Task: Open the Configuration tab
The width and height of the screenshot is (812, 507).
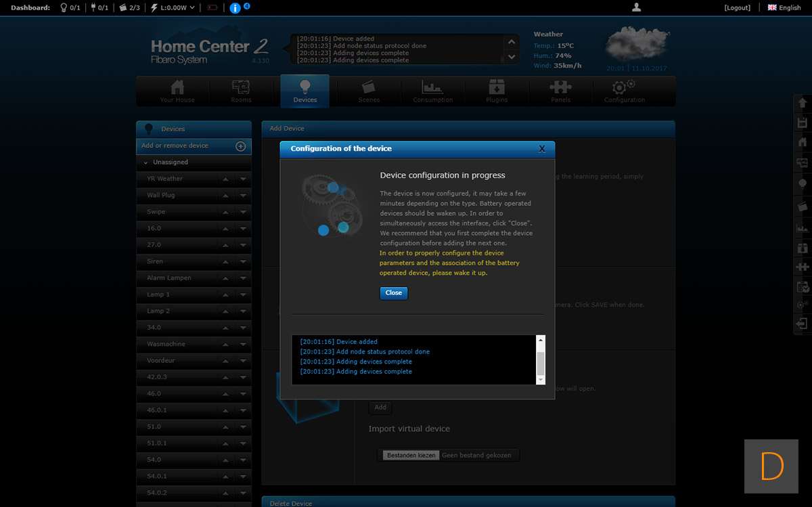Action: tap(624, 91)
